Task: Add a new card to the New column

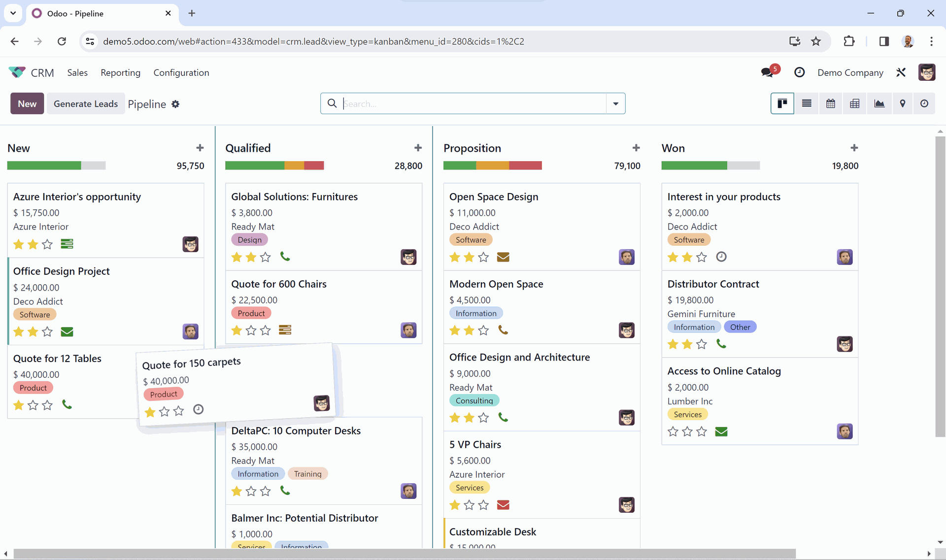Action: (200, 148)
